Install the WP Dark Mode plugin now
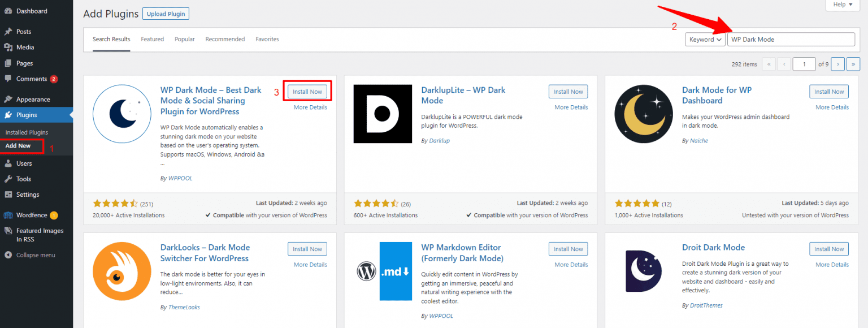 pyautogui.click(x=307, y=92)
